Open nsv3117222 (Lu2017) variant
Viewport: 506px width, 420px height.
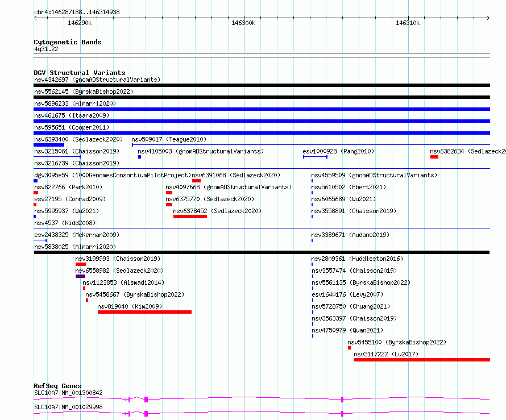tap(386, 354)
